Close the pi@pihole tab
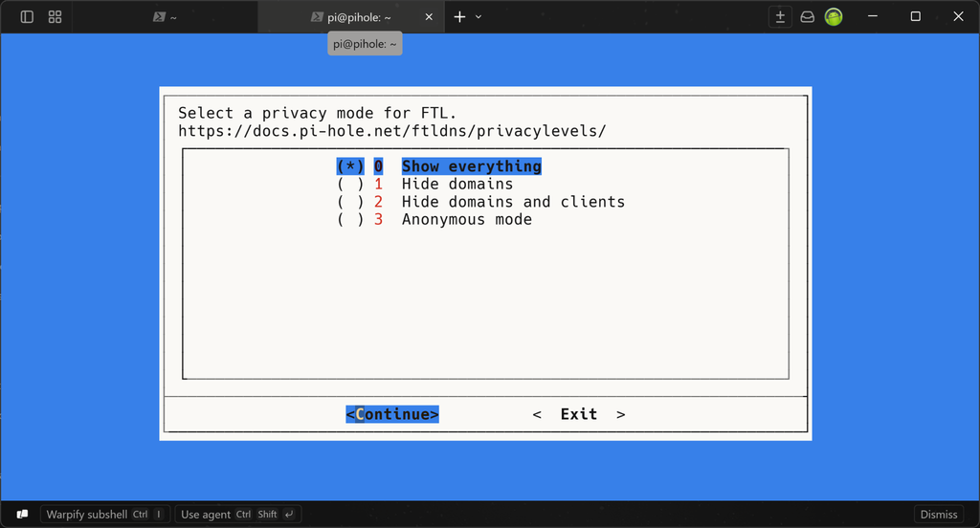The image size is (980, 528). click(x=429, y=17)
